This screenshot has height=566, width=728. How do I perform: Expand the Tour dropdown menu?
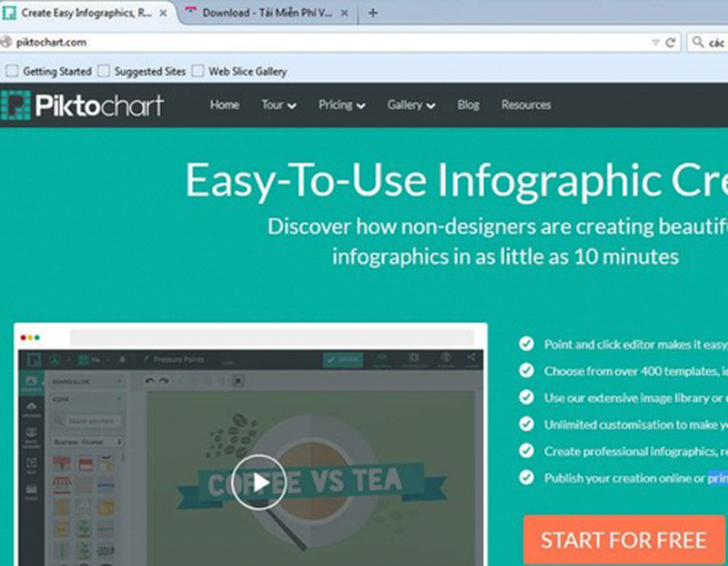point(278,105)
